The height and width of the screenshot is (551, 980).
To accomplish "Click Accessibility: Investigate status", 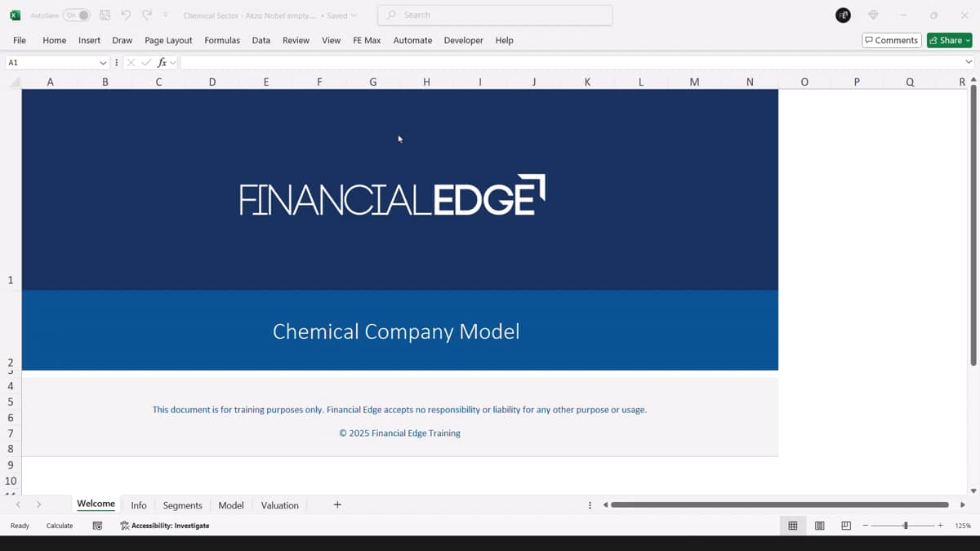I will pos(165,526).
